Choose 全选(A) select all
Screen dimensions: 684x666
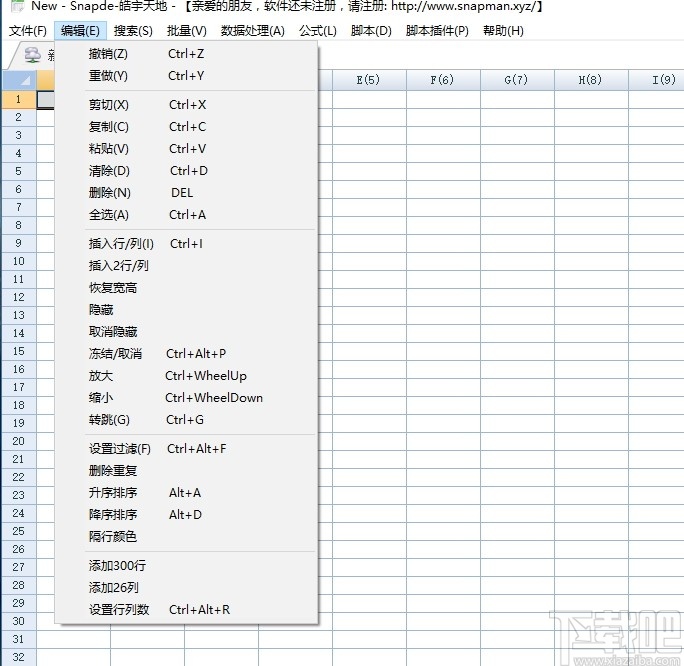point(187,215)
